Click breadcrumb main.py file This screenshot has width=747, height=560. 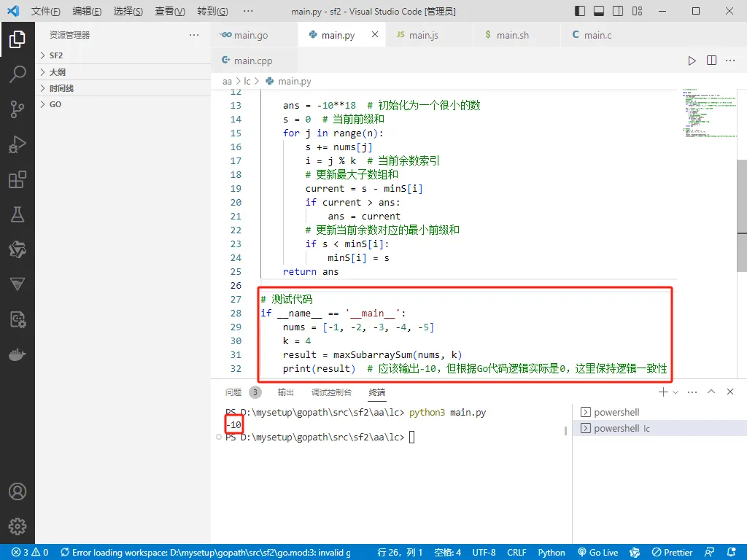(289, 82)
